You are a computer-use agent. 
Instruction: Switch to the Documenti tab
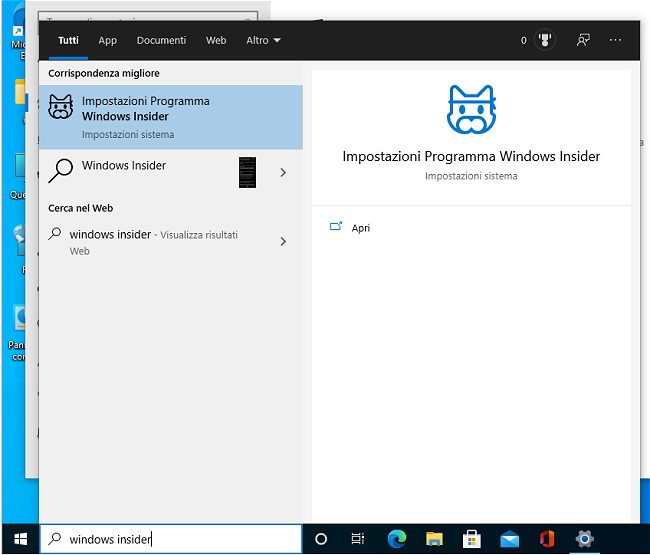[161, 40]
